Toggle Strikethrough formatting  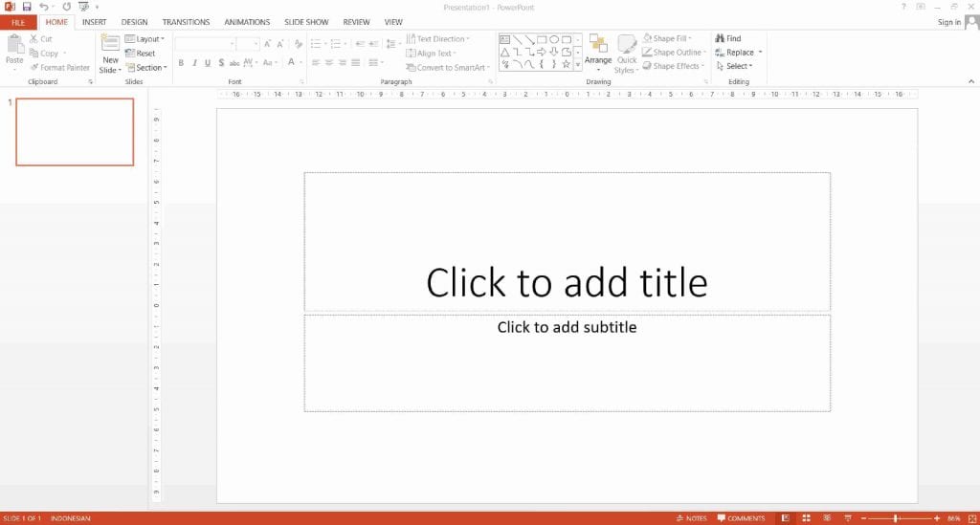tap(234, 62)
